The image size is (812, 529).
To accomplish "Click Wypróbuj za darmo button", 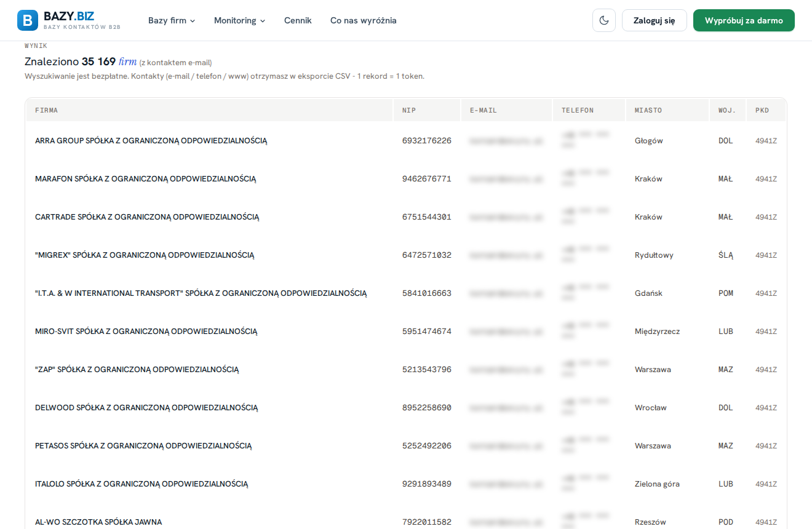I will tap(744, 20).
